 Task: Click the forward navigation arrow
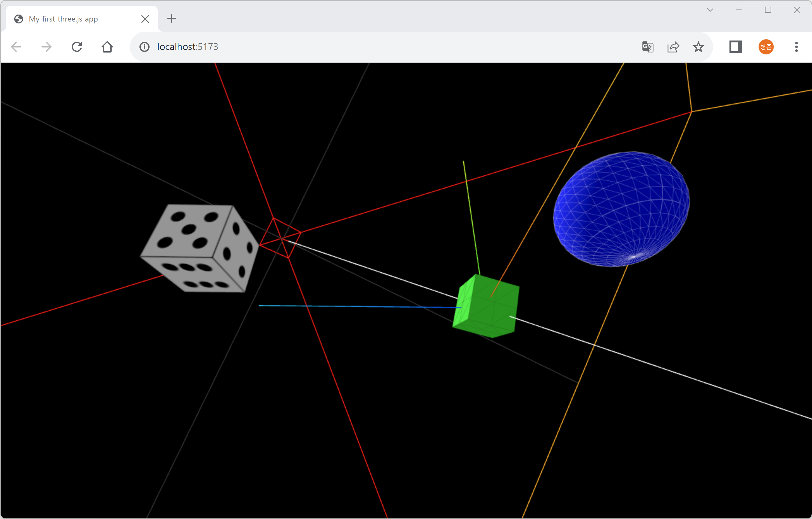point(46,47)
